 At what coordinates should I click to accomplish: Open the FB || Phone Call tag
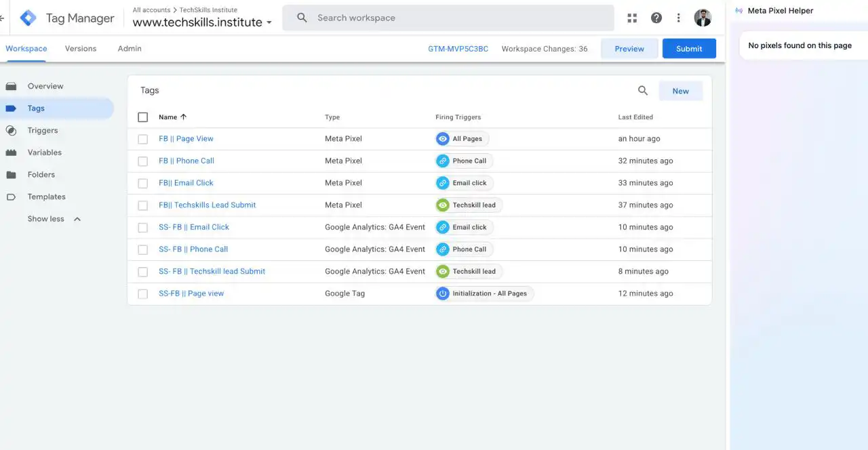pyautogui.click(x=186, y=161)
